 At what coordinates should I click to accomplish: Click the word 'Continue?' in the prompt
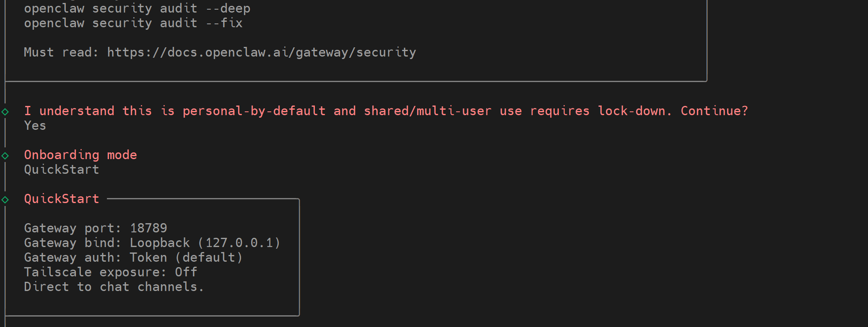pos(714,111)
